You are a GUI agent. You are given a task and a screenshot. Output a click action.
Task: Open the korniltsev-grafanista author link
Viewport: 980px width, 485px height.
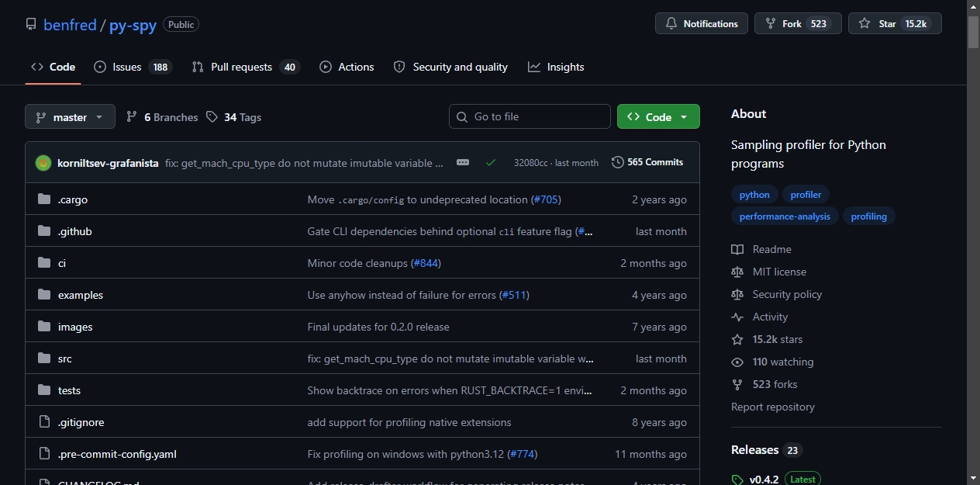pyautogui.click(x=108, y=163)
